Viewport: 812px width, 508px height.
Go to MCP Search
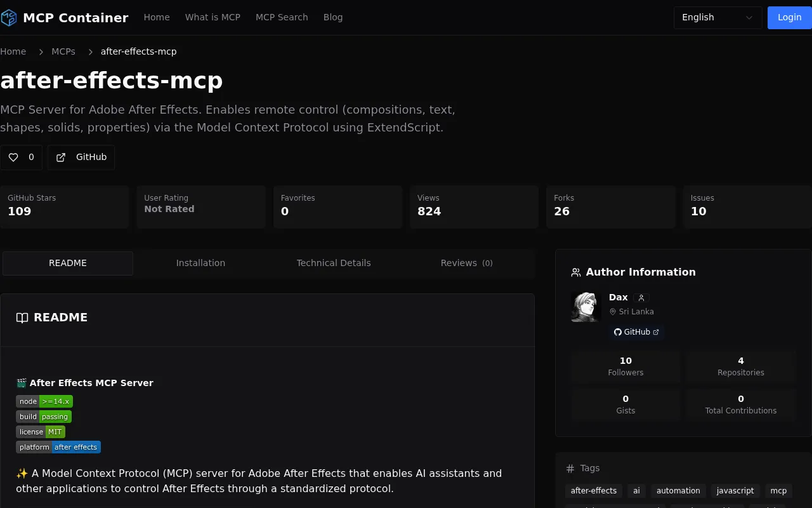point(282,18)
